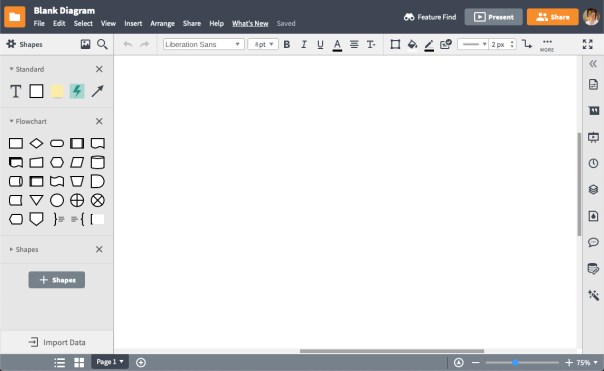Adjust the line width px stepper
This screenshot has height=371, width=604.
point(512,44)
